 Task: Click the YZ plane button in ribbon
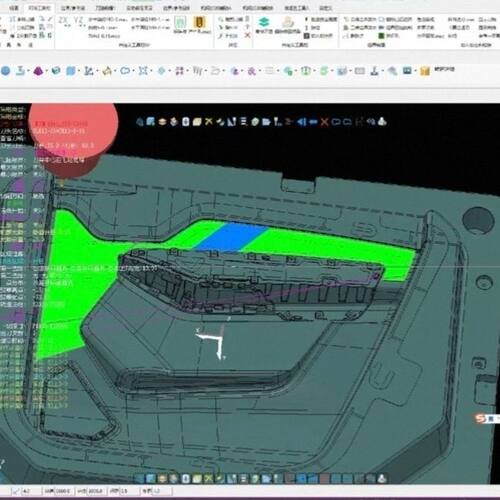tap(79, 22)
